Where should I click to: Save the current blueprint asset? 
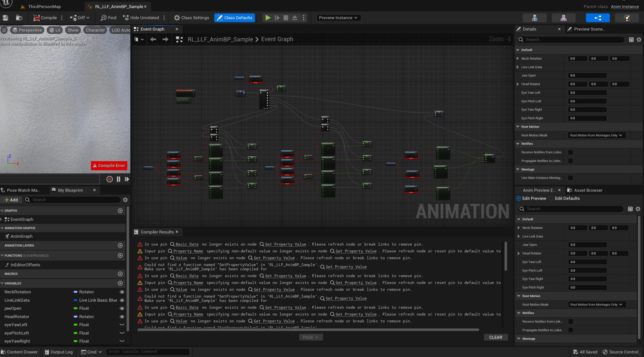coord(5,18)
